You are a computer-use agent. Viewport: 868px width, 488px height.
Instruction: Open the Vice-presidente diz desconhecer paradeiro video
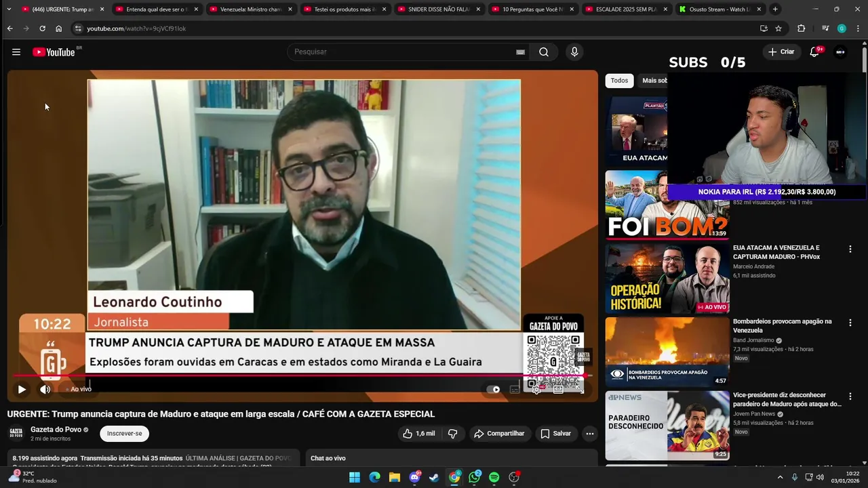coord(787,399)
